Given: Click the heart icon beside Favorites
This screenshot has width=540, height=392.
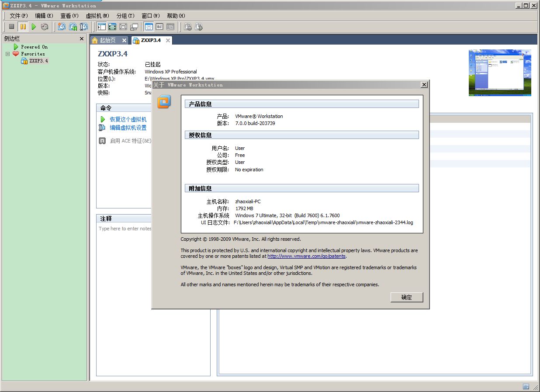Looking at the screenshot, I should click(x=16, y=54).
